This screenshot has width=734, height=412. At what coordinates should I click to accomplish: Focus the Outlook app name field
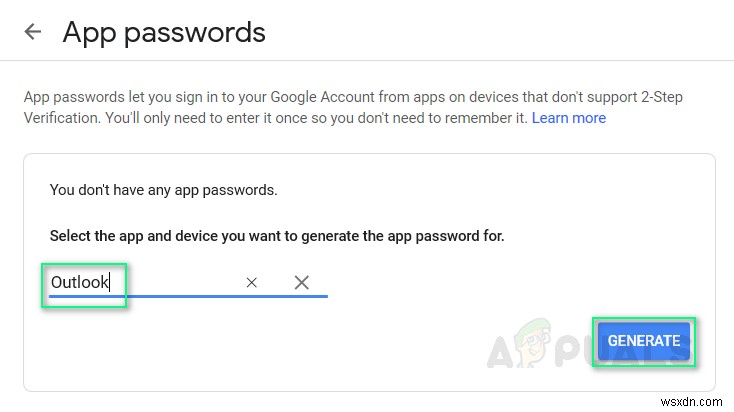(80, 283)
